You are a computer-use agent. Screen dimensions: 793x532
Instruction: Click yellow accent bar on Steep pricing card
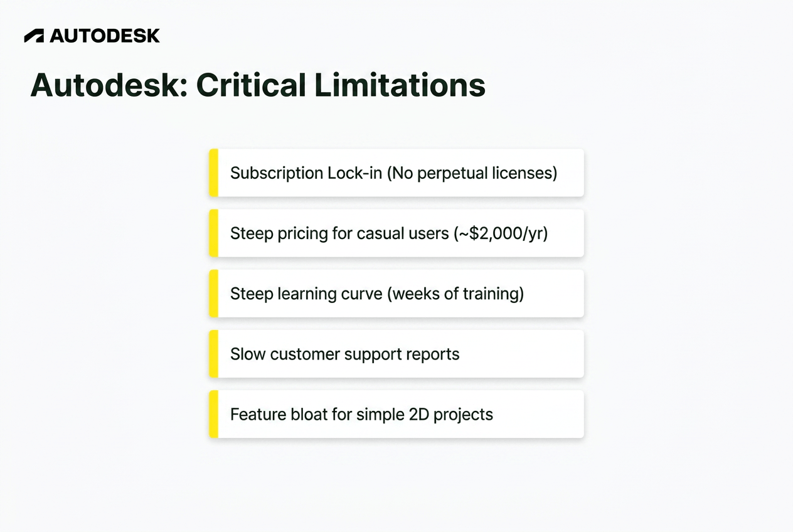click(x=213, y=233)
